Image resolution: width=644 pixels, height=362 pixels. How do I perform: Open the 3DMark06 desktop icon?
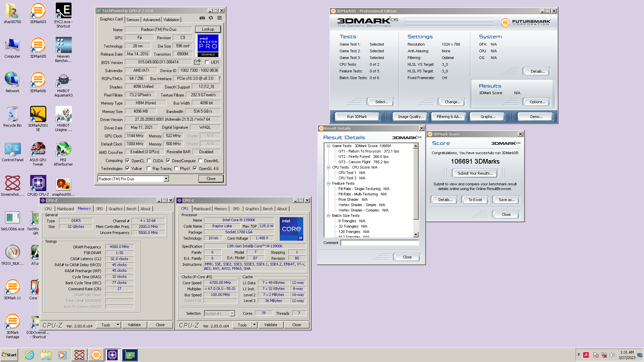point(38,82)
